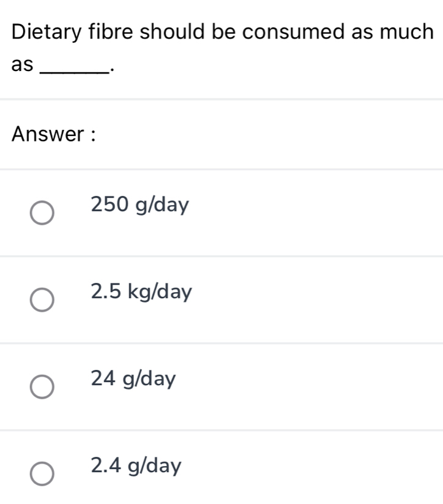The height and width of the screenshot is (504, 443).
Task: Click the second answer row
Action: click(220, 296)
